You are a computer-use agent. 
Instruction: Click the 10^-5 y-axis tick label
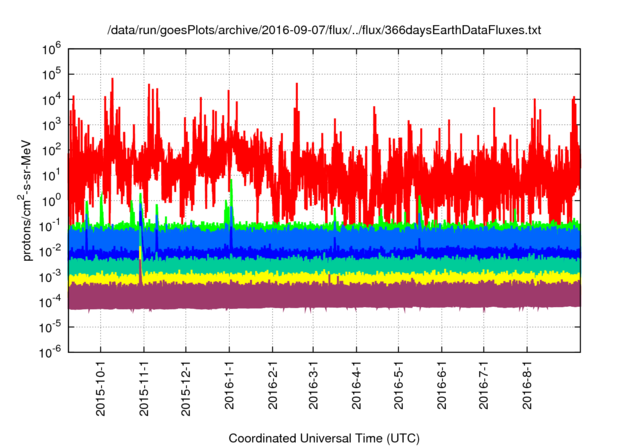pos(50,327)
